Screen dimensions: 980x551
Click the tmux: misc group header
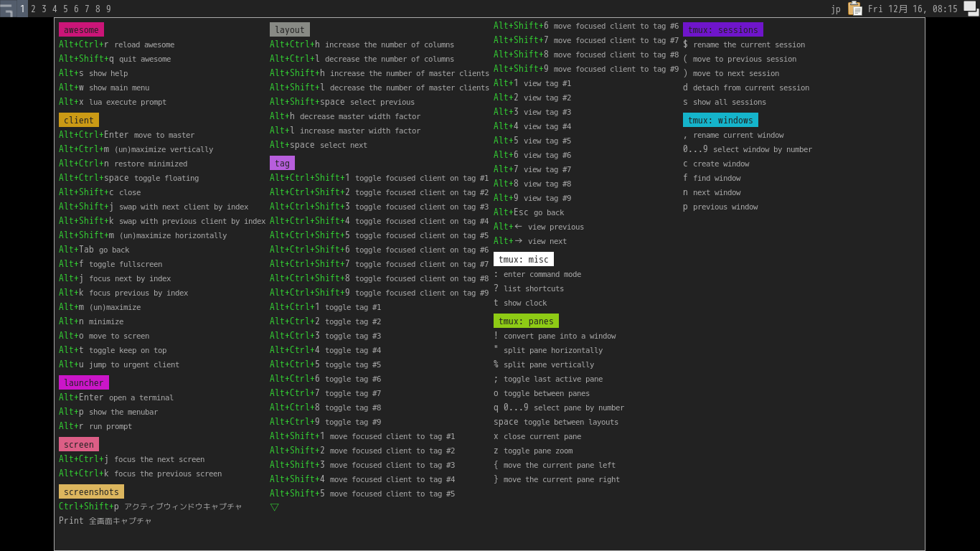(x=524, y=259)
